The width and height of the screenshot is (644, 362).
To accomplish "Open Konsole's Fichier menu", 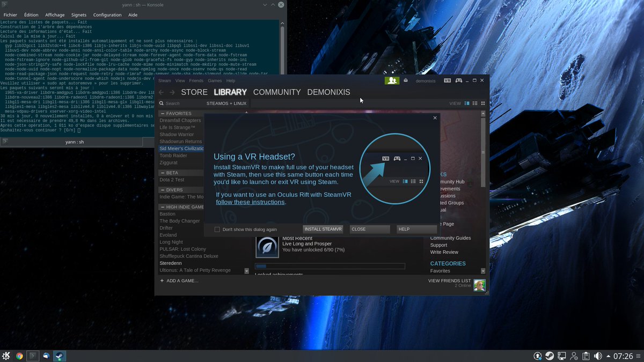I will [10, 15].
